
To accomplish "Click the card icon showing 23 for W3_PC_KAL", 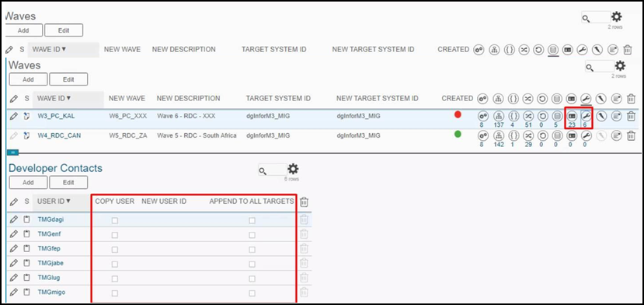I will [571, 116].
